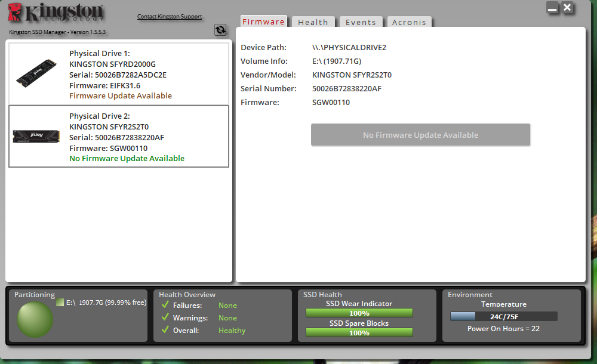
Task: Click E:\ 1907.7G (99.99% free) entry
Action: click(x=106, y=303)
